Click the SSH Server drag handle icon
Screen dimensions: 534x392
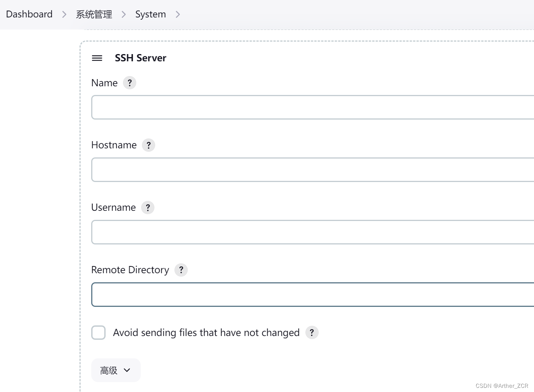[x=97, y=58]
